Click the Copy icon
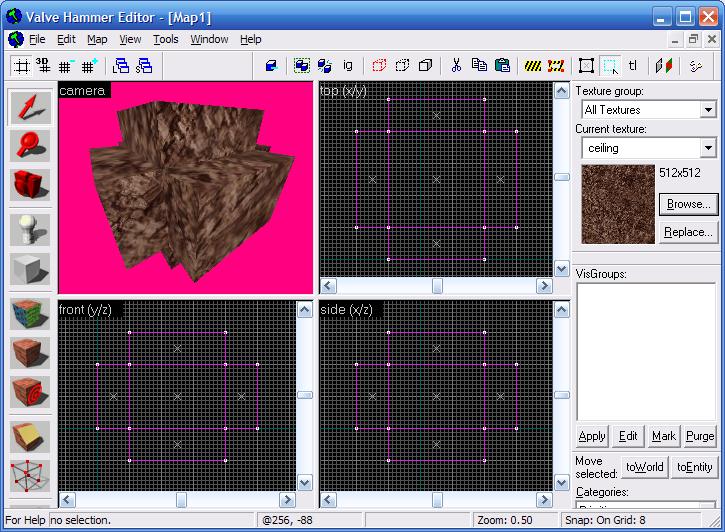Screen dimensions: 725x532 click(x=479, y=66)
